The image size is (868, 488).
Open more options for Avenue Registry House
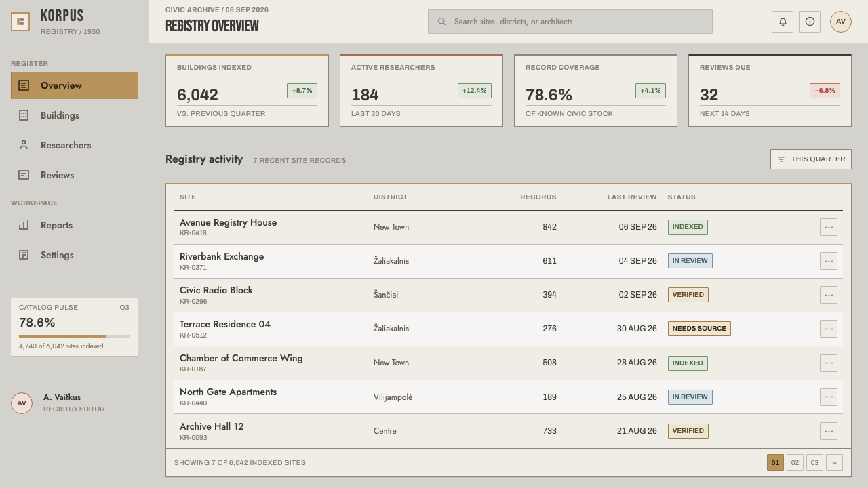tap(829, 227)
